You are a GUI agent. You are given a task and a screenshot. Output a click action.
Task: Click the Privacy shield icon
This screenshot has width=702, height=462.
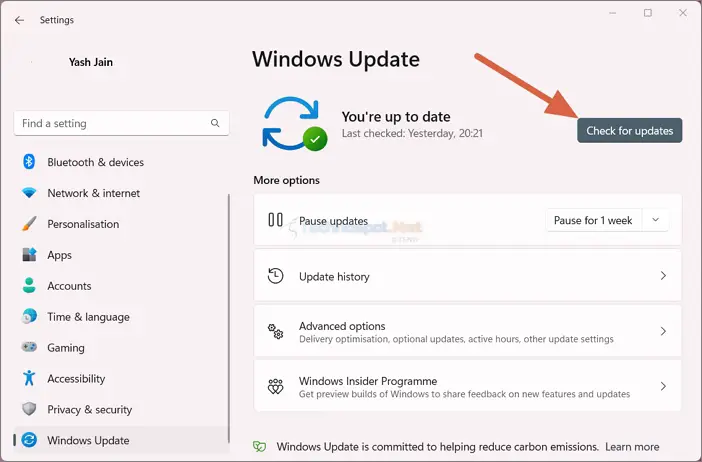click(29, 409)
